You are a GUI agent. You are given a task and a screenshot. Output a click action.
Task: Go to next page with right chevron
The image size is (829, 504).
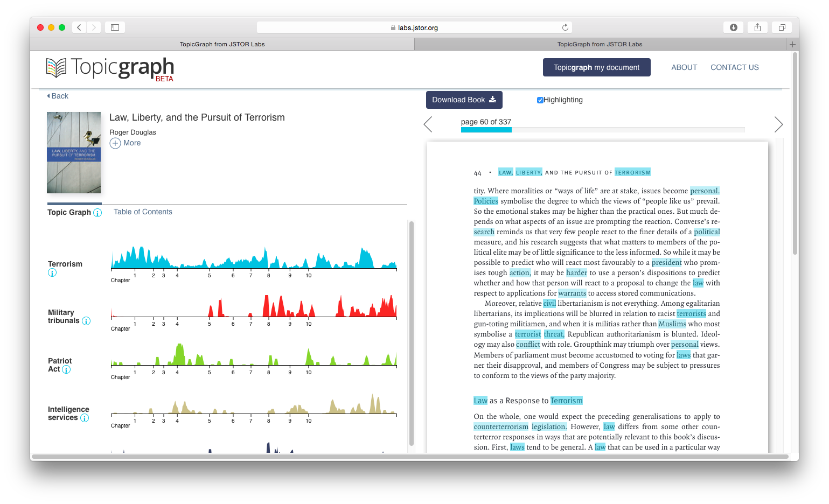pos(778,124)
